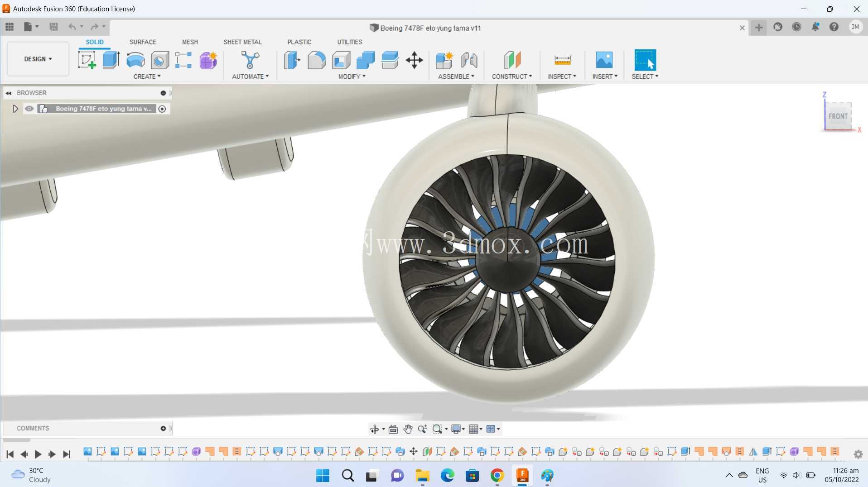
Task: Open the MODIFY dropdown menu
Action: pos(352,76)
